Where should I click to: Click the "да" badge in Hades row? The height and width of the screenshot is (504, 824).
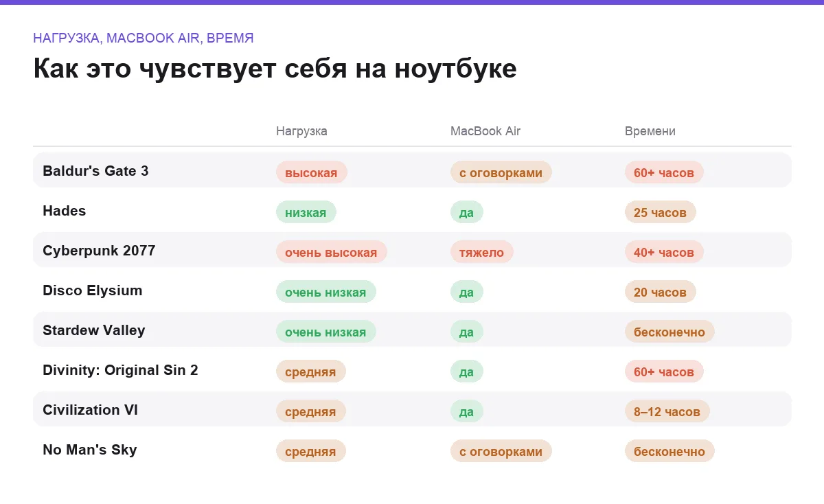click(x=467, y=212)
